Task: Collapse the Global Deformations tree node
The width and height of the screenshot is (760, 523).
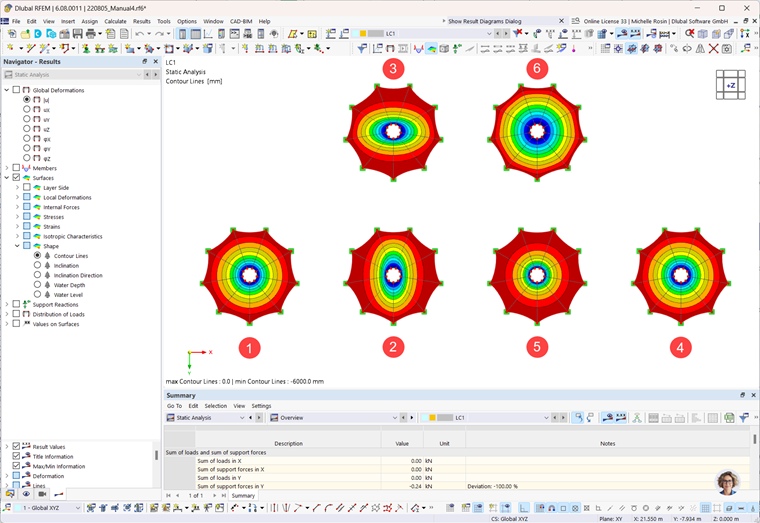Action: point(7,90)
